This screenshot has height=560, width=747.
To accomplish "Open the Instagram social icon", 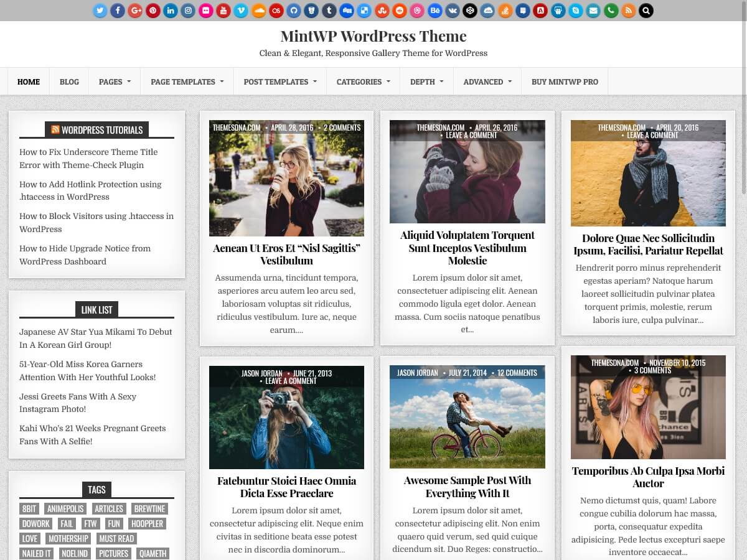I will pos(188,11).
